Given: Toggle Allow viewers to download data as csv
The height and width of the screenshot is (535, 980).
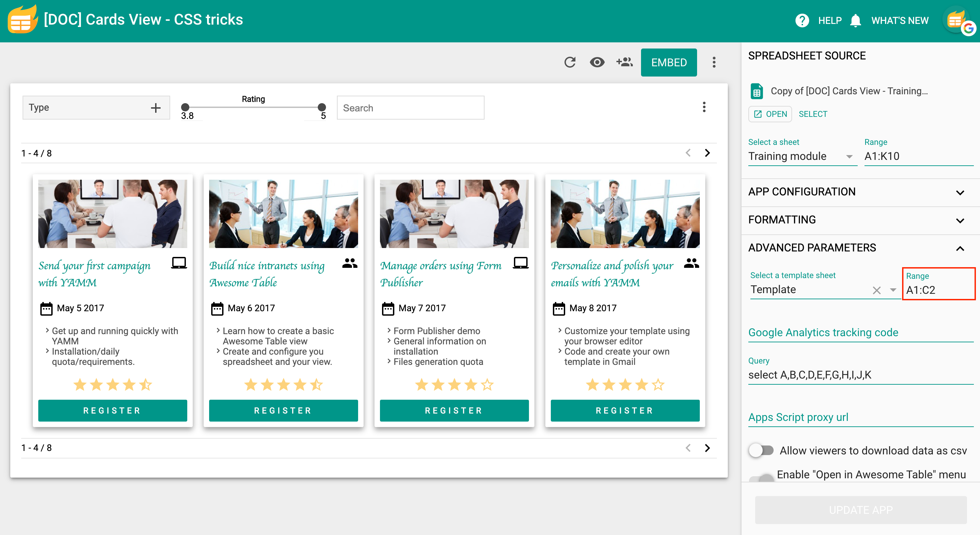Looking at the screenshot, I should click(761, 451).
